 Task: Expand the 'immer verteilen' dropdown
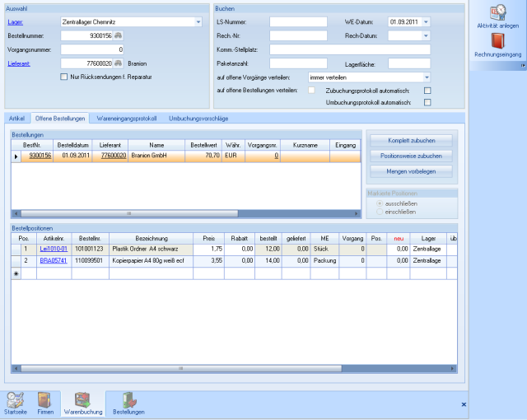(x=426, y=77)
